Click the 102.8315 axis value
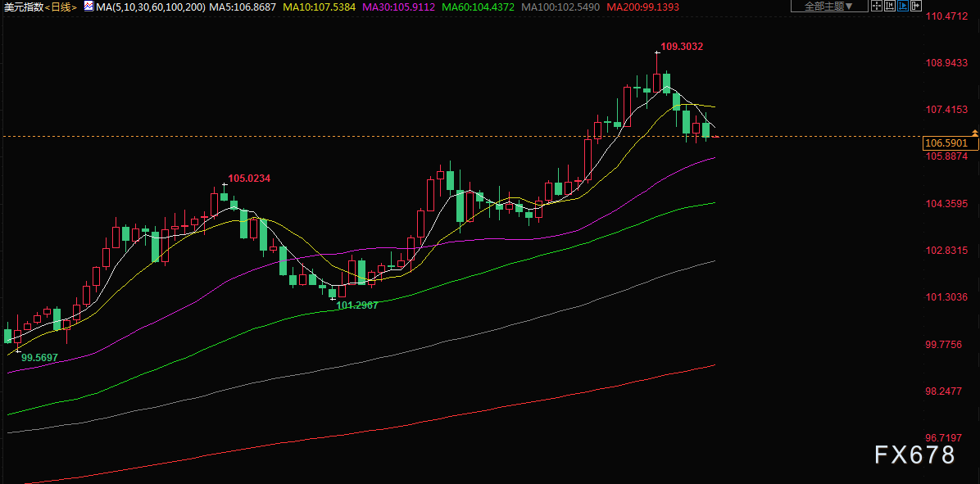This screenshot has width=980, height=484. [947, 251]
